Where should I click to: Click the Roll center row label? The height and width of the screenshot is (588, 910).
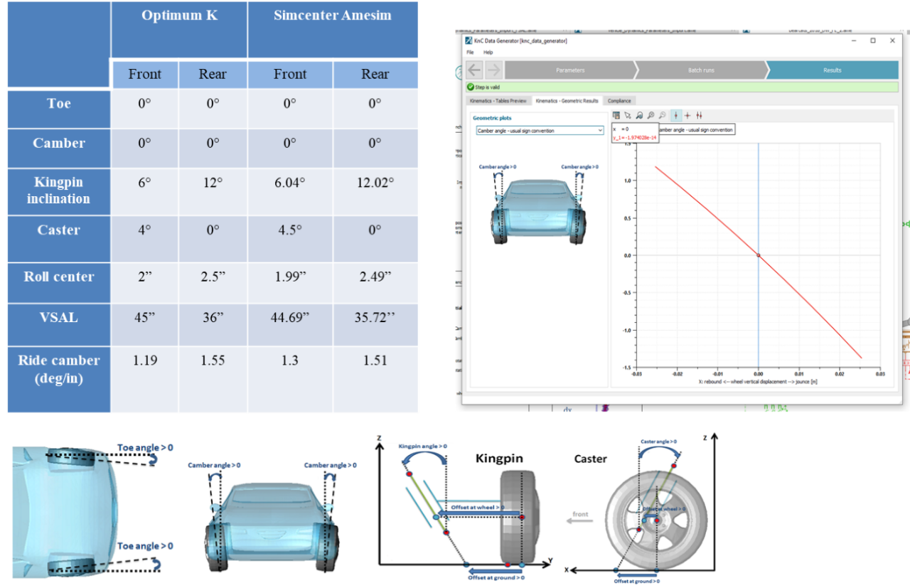(x=59, y=283)
